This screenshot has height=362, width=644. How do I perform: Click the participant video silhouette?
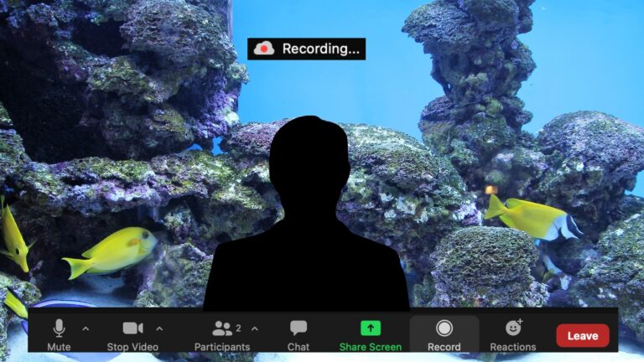(x=306, y=214)
